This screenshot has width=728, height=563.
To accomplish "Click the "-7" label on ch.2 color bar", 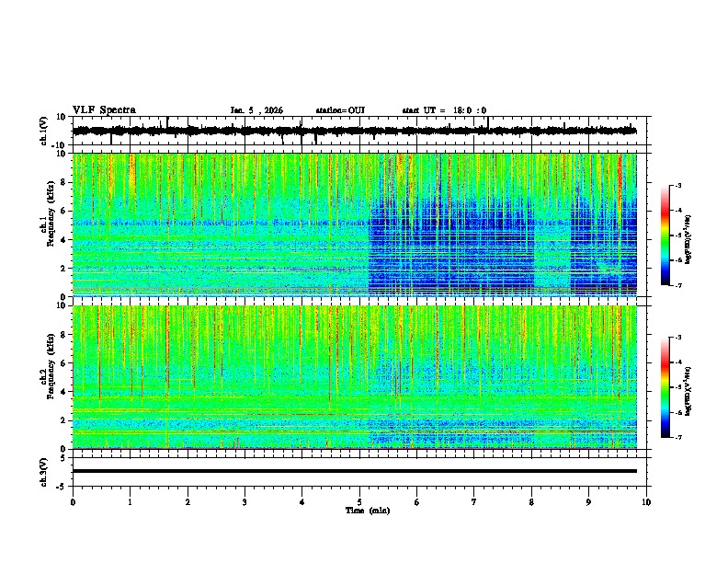I will point(677,437).
